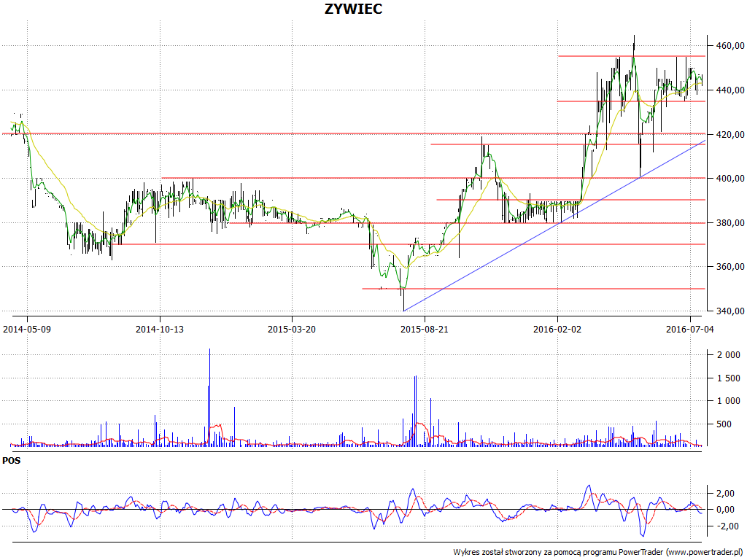The width and height of the screenshot is (747, 560).
Task: Click the 360,00 price axis label
Action: [730, 267]
